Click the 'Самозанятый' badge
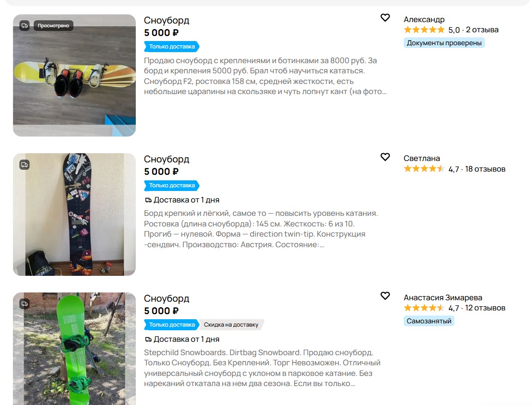This screenshot has height=405, width=532. pyautogui.click(x=429, y=321)
